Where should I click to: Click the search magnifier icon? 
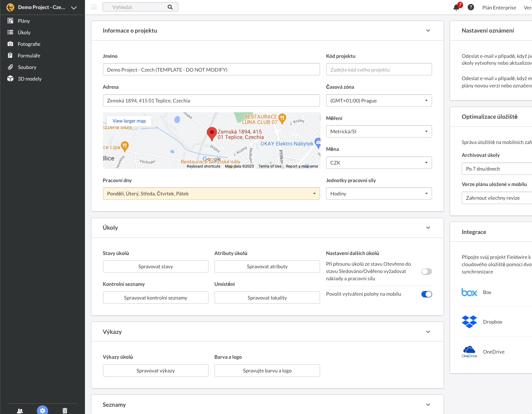[170, 7]
